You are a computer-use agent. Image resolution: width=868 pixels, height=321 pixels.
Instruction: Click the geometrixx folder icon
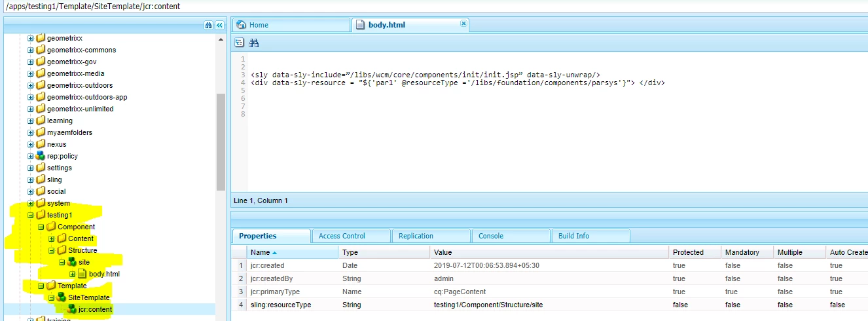41,38
